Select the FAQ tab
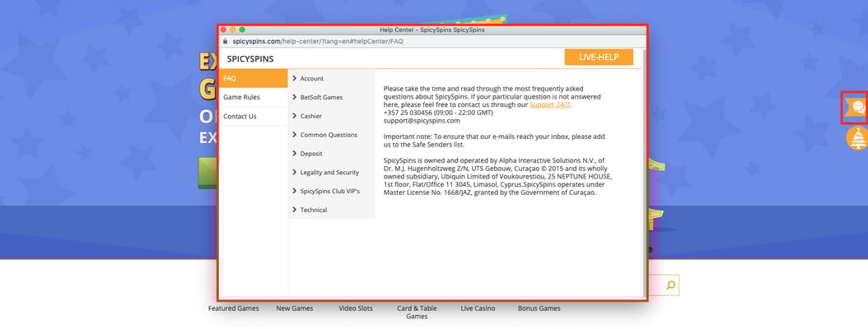 click(x=254, y=78)
